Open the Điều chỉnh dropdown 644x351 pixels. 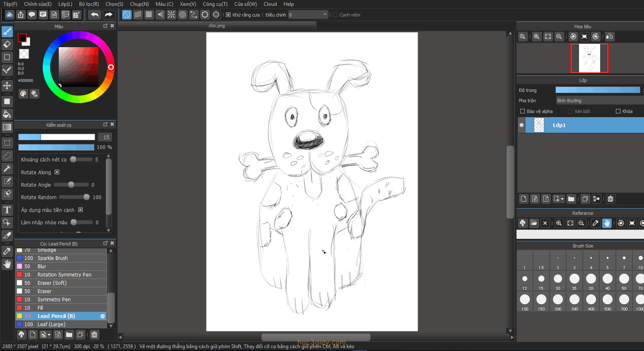(308, 15)
